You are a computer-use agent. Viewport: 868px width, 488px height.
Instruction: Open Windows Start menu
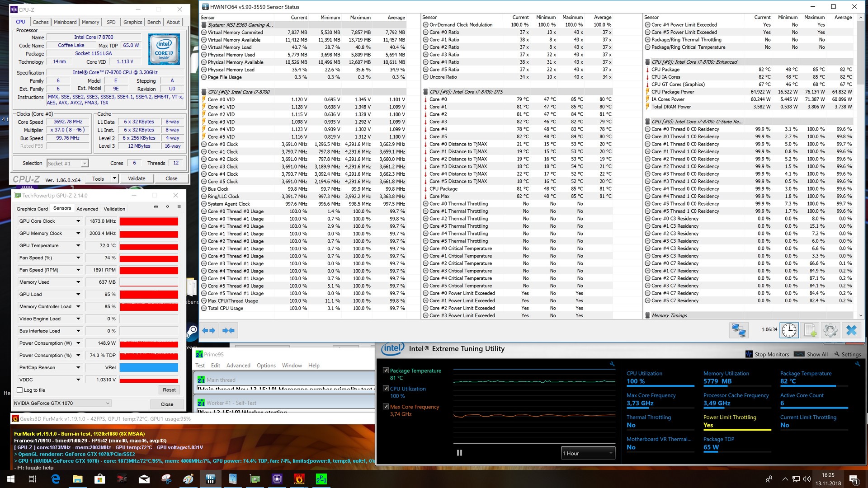pos(11,479)
